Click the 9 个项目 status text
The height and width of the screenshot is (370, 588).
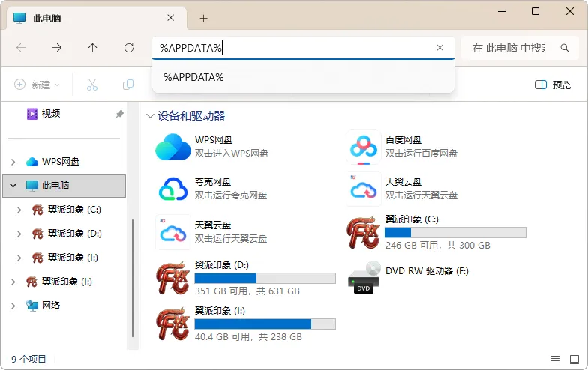click(x=28, y=360)
